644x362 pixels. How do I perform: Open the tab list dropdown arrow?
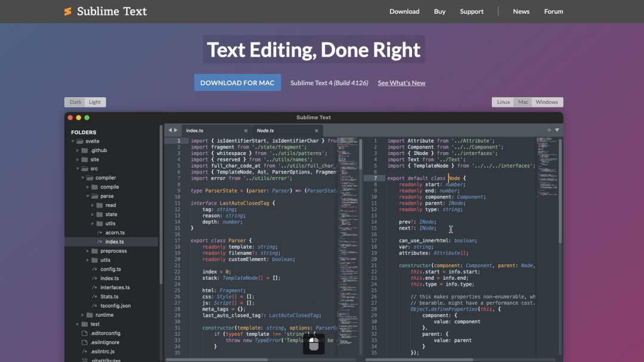(x=558, y=130)
